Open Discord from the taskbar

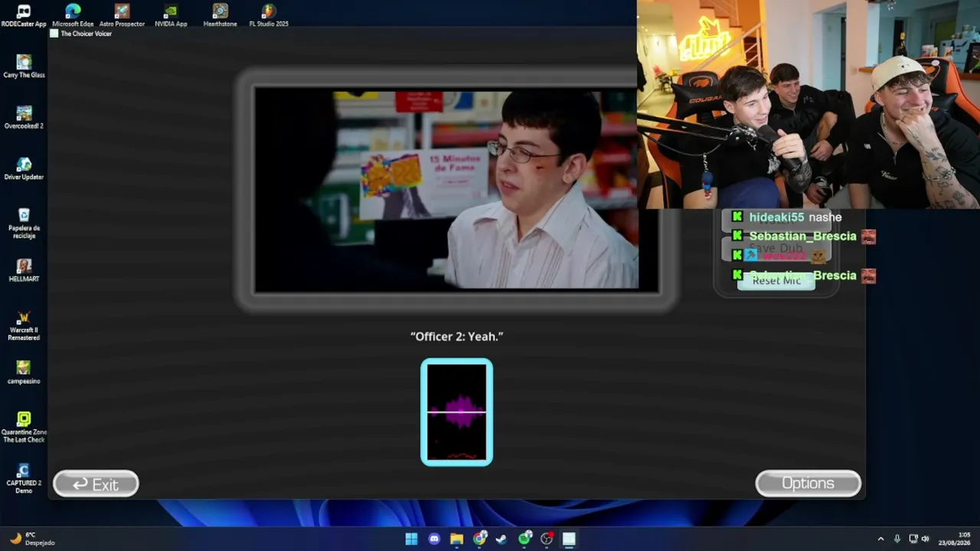434,539
